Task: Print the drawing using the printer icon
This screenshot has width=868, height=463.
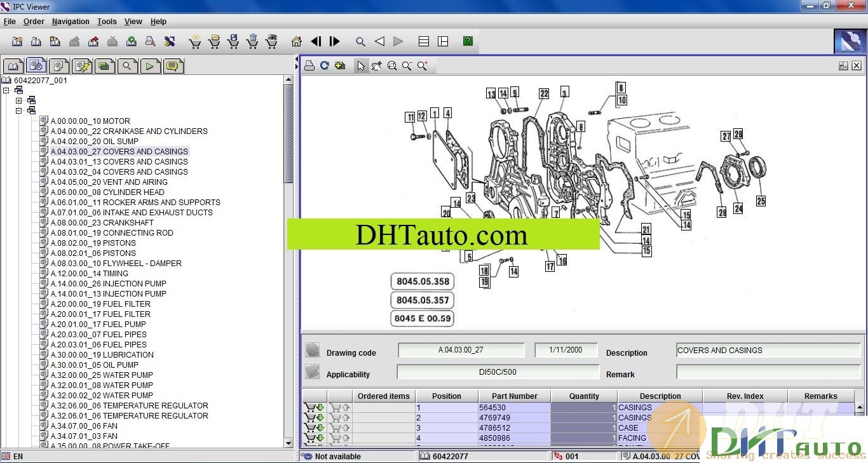Action: pyautogui.click(x=309, y=65)
